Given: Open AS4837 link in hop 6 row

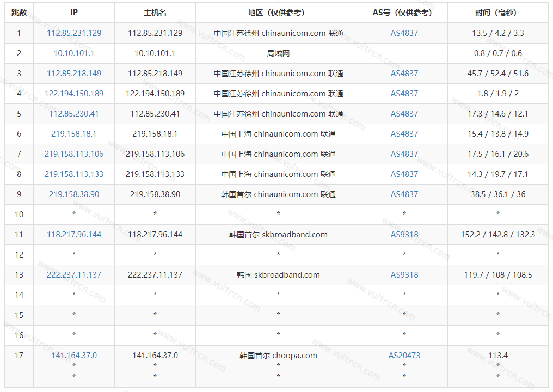Looking at the screenshot, I should [404, 134].
